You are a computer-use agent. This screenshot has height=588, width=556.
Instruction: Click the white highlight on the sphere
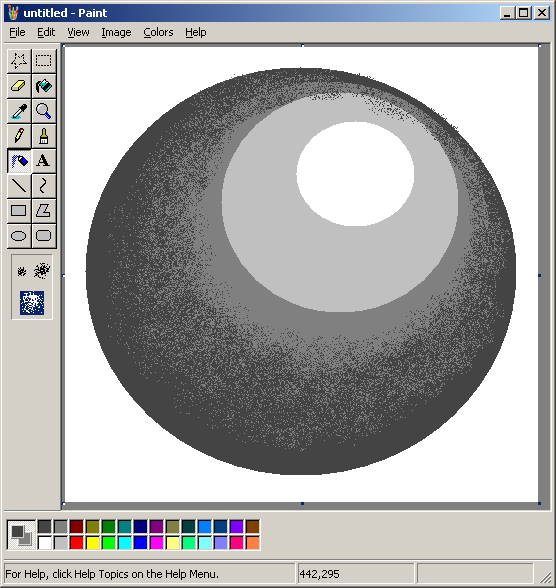pos(355,174)
